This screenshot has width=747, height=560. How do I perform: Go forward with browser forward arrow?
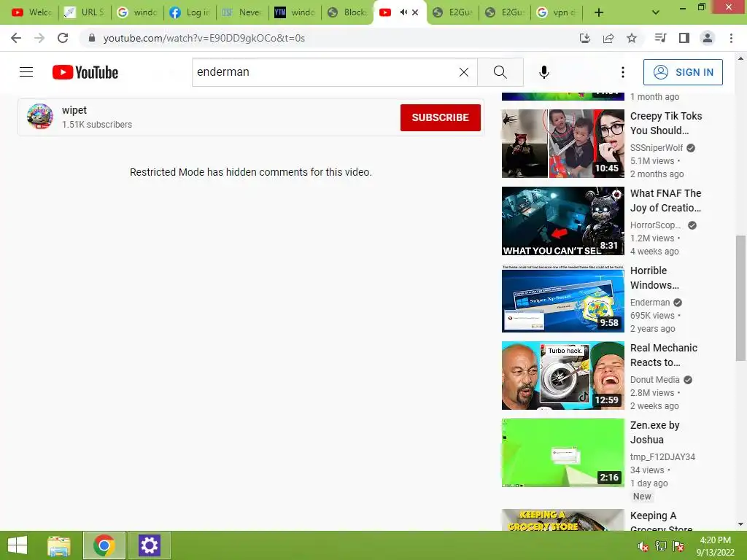click(39, 38)
